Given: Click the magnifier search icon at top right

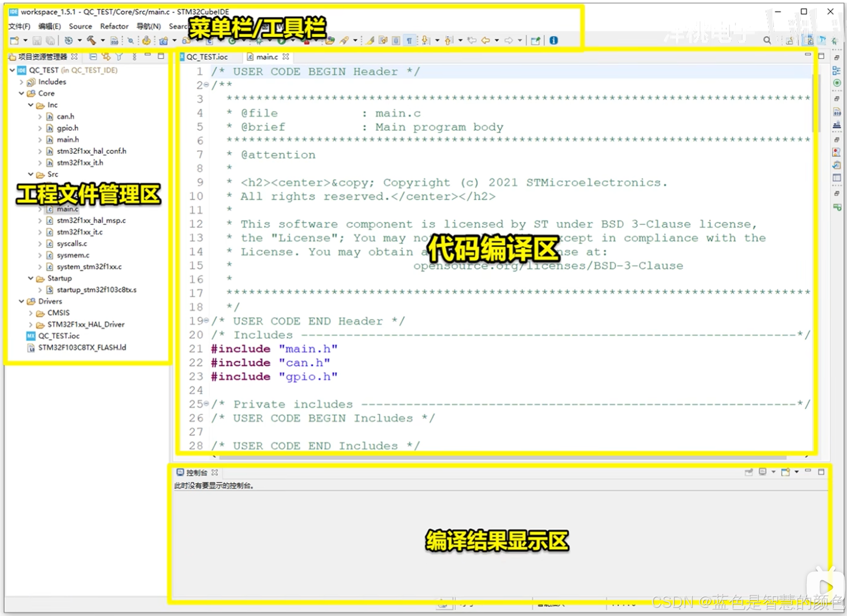Looking at the screenshot, I should pos(767,40).
